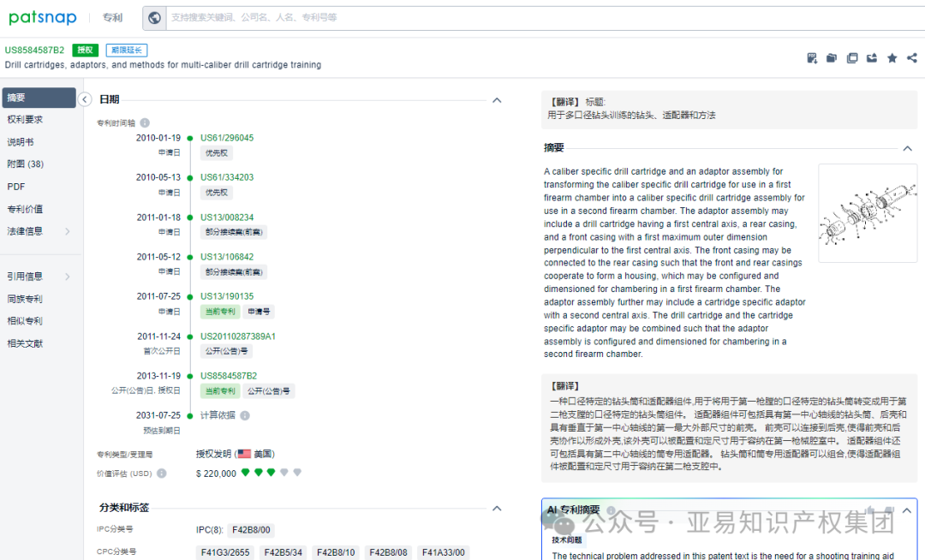Click the patsnap logo

tap(42, 17)
